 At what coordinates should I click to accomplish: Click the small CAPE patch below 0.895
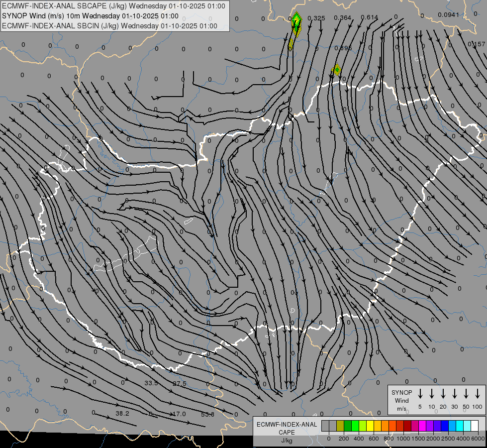337,69
